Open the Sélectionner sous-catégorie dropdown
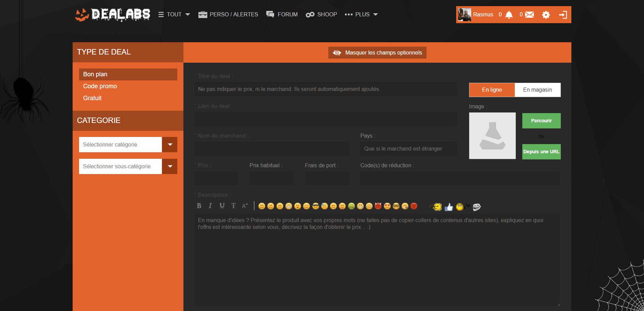Image resolution: width=644 pixels, height=311 pixels. [x=128, y=167]
